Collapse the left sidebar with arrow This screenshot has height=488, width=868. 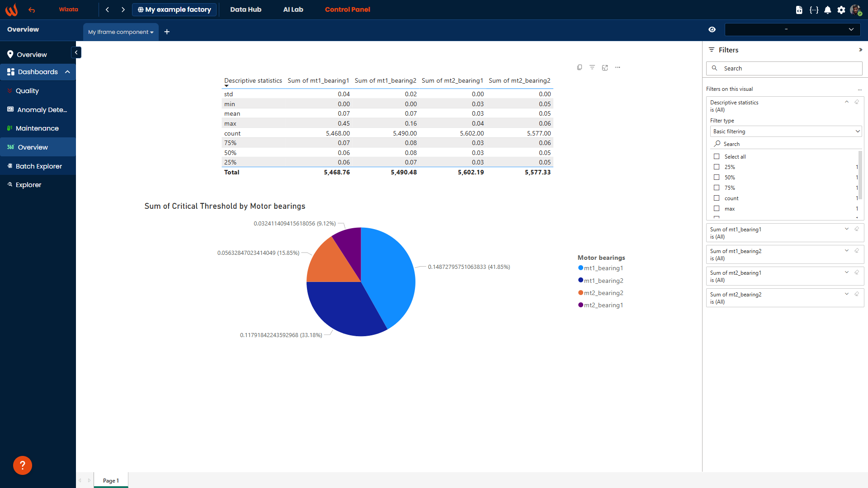[x=76, y=53]
